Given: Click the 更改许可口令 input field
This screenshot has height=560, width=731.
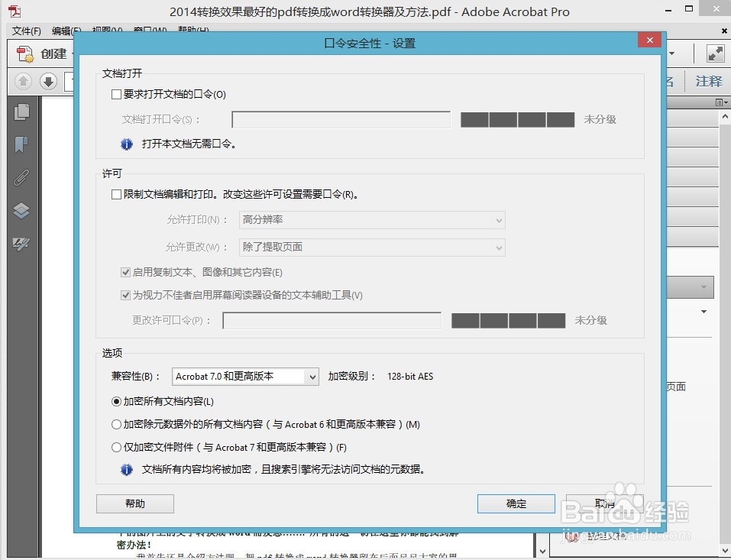Looking at the screenshot, I should point(332,321).
